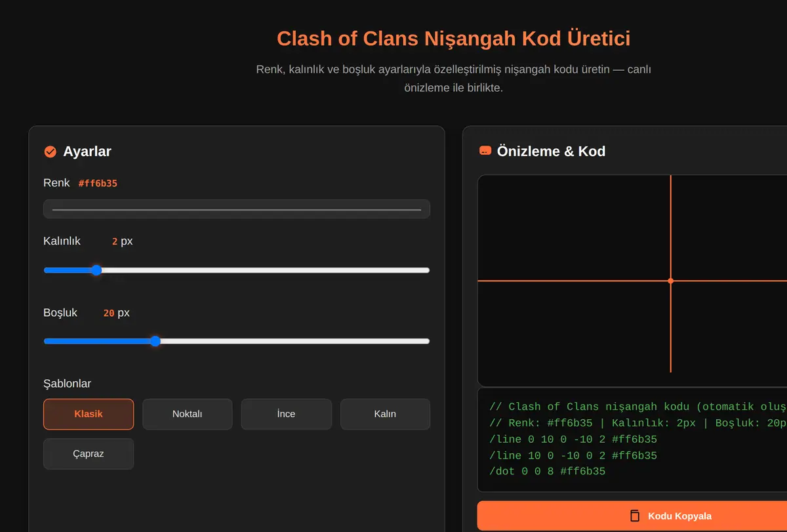Open the Renk color picker bar
787x532 pixels.
click(237, 209)
